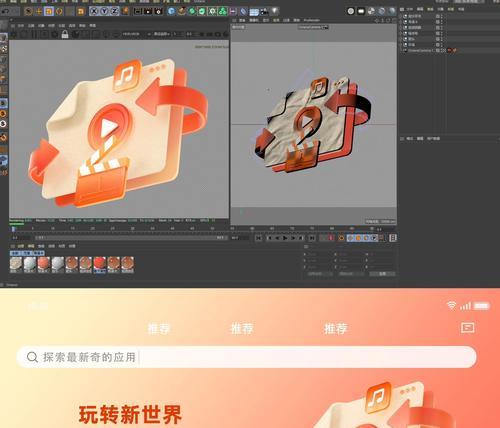Image resolution: width=500 pixels, height=428 pixels.
Task: Click the Play Forward button
Action: 285,238
